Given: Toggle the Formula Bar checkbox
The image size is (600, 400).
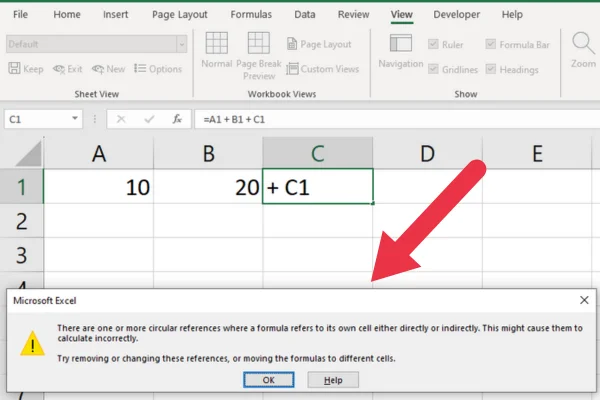Looking at the screenshot, I should 491,44.
